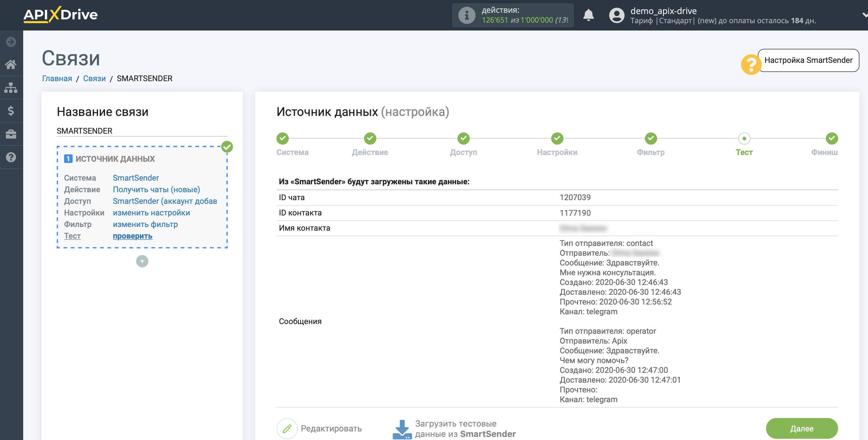The image size is (868, 440).
Task: Click the green Далее button
Action: click(x=802, y=428)
